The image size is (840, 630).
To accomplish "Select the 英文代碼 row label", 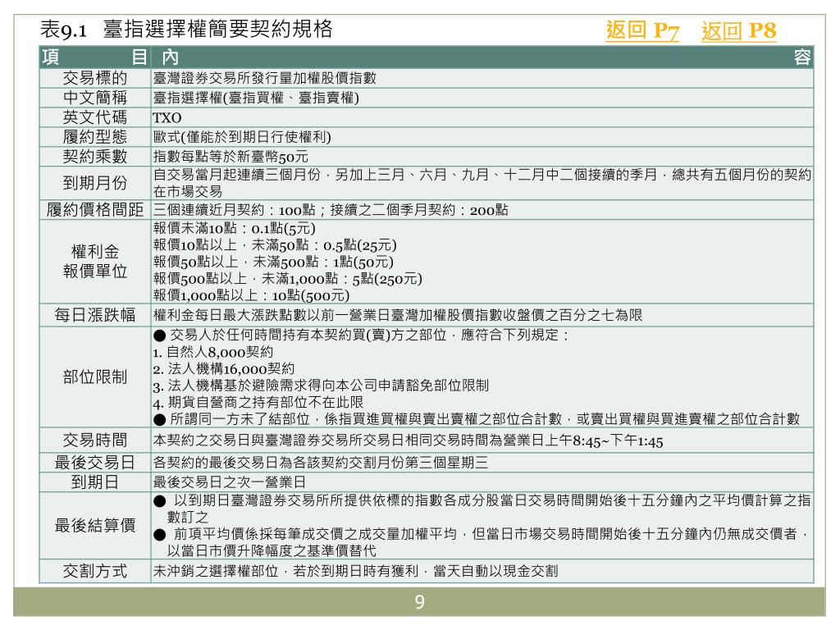I will pos(95,117).
